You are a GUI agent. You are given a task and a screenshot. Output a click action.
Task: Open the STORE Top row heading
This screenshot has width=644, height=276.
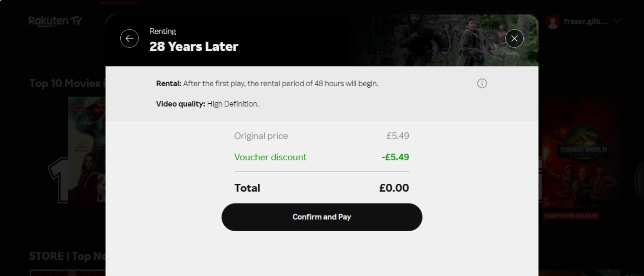point(66,256)
